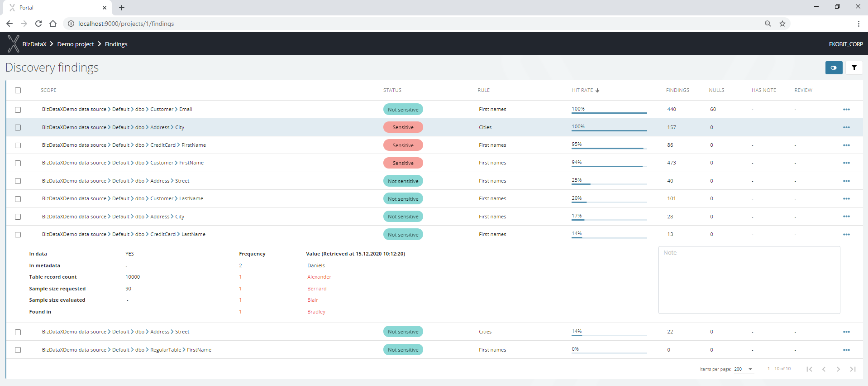The image size is (868, 386).
Task: Click Not sensitive badge for RegularTable FirstName
Action: point(403,350)
